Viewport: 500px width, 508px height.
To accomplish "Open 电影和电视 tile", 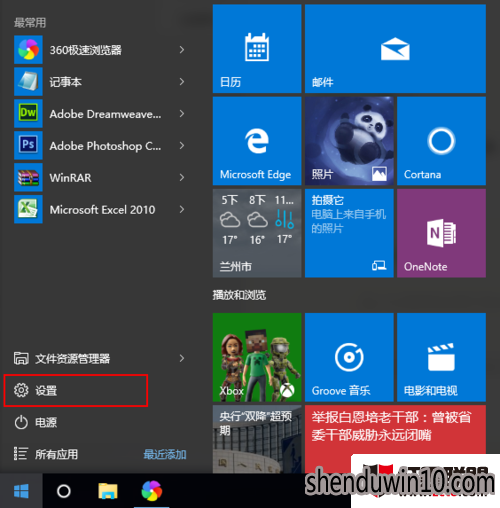I will click(441, 357).
